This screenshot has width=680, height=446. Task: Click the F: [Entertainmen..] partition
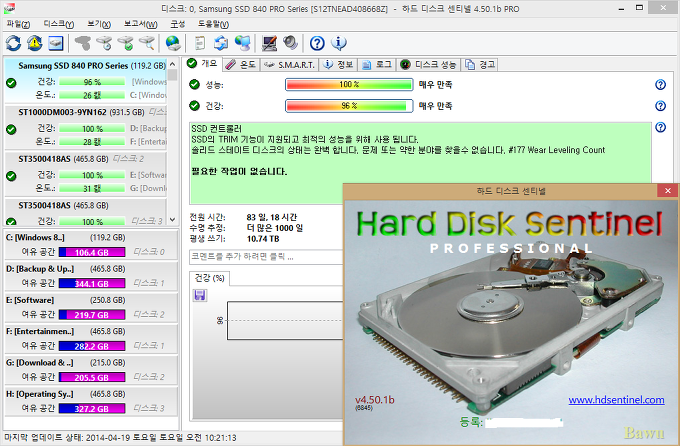click(x=91, y=339)
